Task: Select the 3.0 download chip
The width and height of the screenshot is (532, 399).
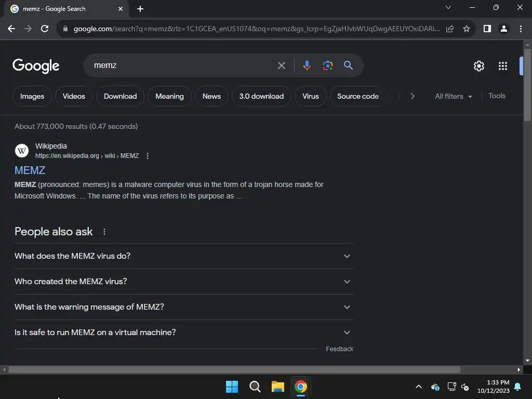Action: click(261, 96)
